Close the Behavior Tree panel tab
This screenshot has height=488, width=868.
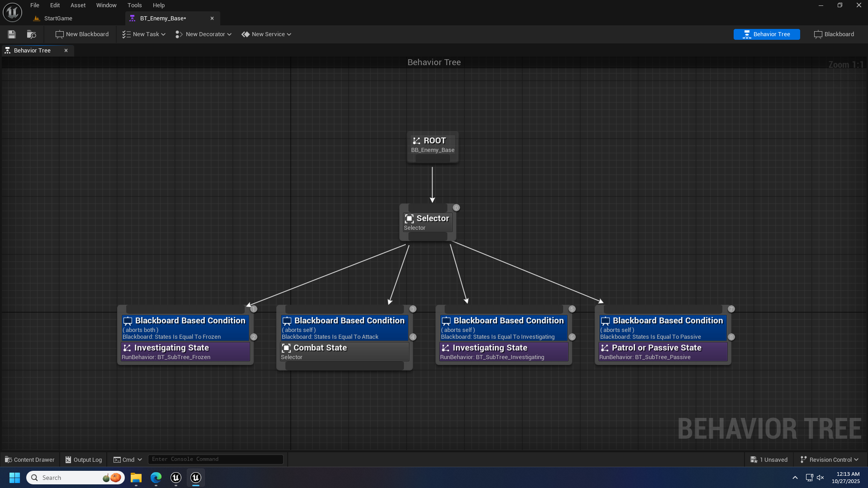[66, 51]
